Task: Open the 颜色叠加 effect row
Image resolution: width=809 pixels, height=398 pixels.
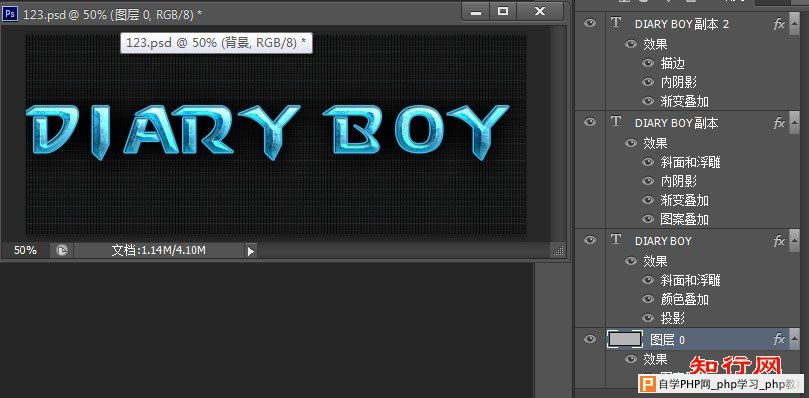Action: (x=685, y=299)
